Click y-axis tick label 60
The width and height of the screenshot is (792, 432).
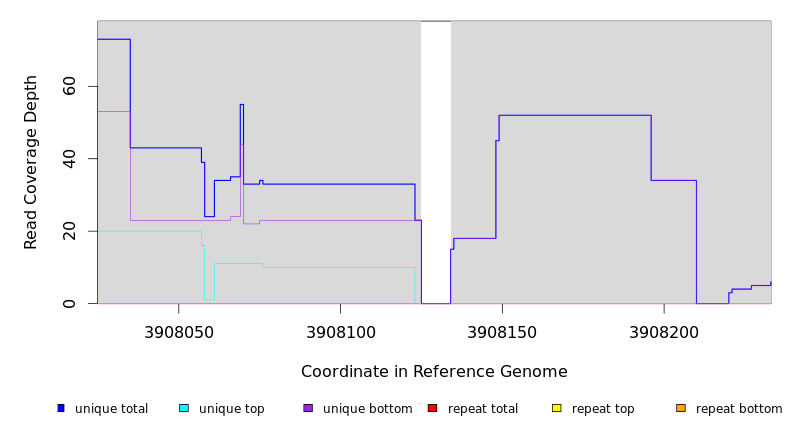(69, 87)
